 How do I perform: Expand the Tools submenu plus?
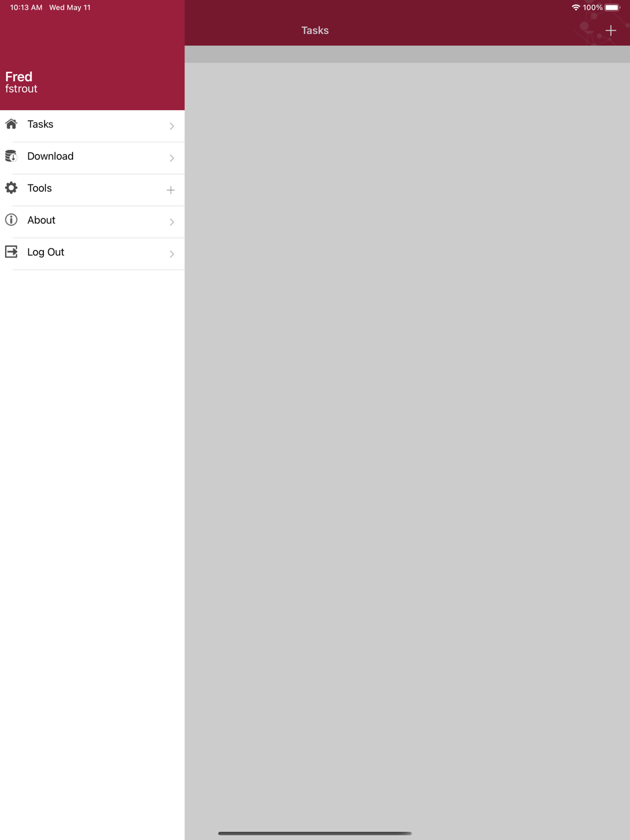tap(171, 190)
